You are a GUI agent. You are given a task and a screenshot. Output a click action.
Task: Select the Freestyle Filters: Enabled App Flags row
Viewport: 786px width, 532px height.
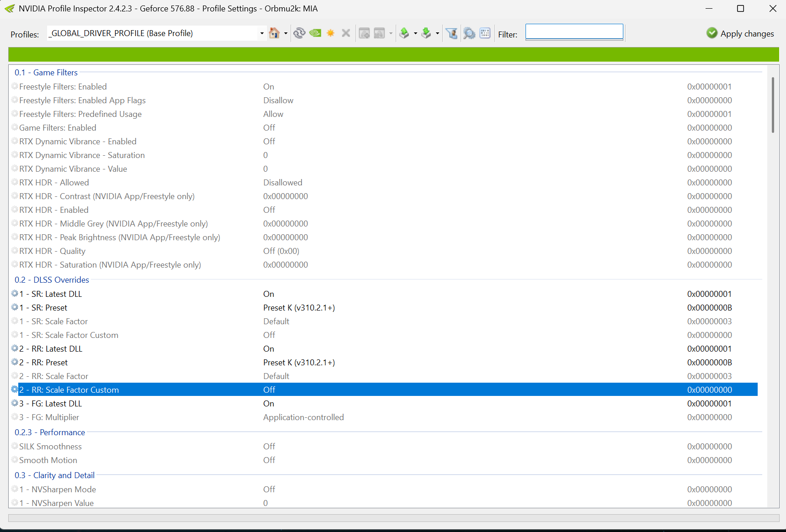point(384,100)
